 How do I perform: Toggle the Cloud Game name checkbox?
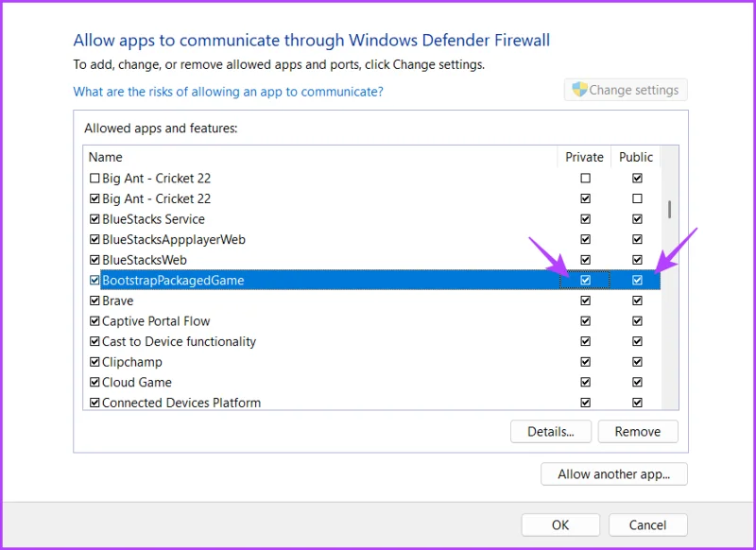click(94, 382)
